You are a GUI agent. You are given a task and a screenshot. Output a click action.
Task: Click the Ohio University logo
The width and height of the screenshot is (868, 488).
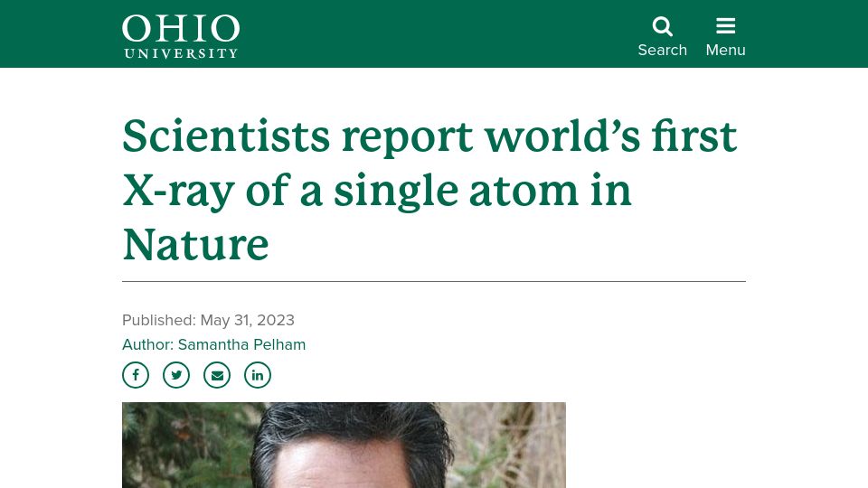click(x=181, y=36)
